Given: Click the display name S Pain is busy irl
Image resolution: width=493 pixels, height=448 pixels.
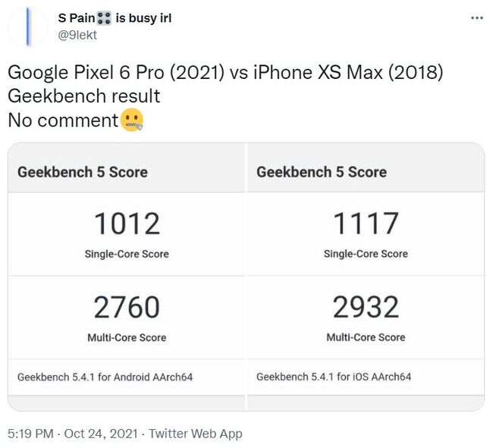Looking at the screenshot, I should point(114,18).
